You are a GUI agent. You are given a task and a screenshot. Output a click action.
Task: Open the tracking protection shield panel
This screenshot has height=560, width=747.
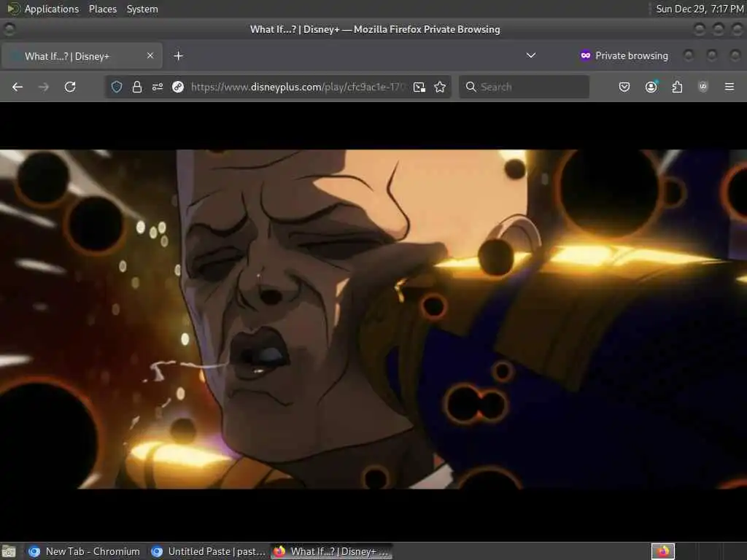[x=117, y=87]
